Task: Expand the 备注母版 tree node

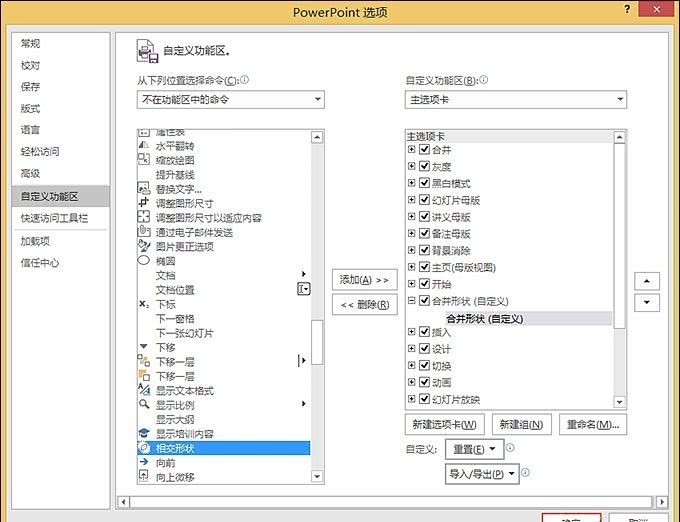Action: (x=412, y=233)
